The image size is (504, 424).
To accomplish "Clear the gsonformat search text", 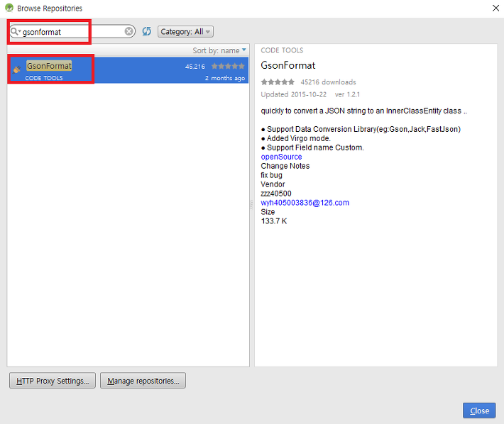I will (x=129, y=31).
